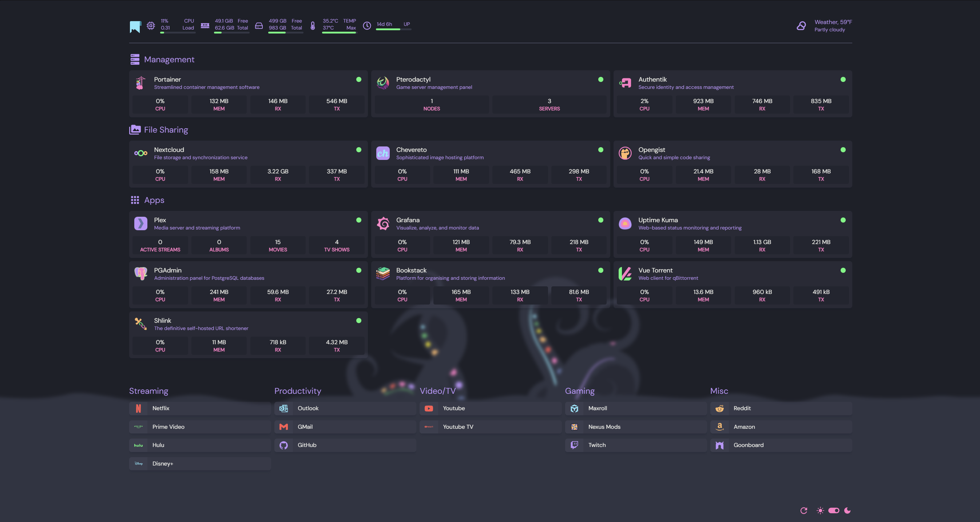Viewport: 980px width, 522px height.
Task: Click the CPU usage progress bar
Action: click(x=177, y=33)
